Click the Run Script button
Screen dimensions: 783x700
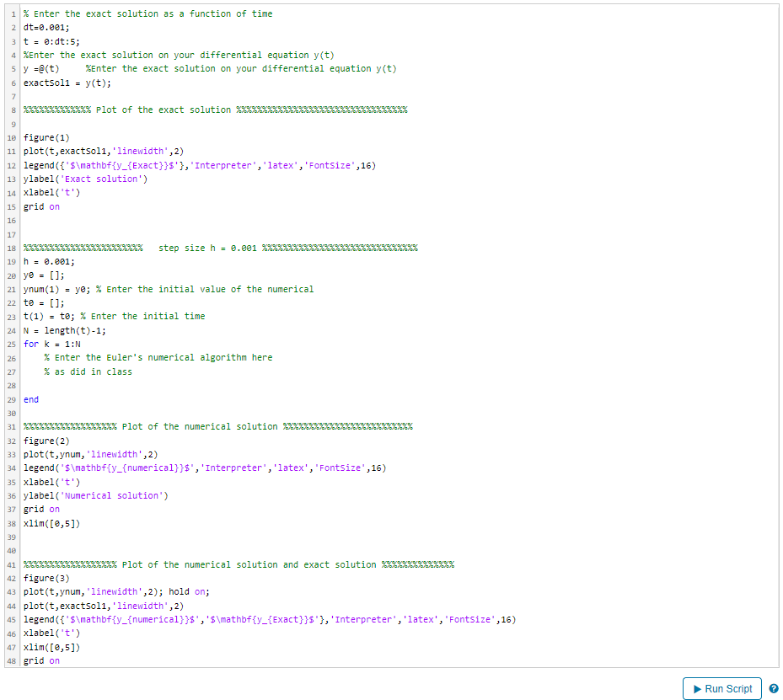click(x=721, y=687)
